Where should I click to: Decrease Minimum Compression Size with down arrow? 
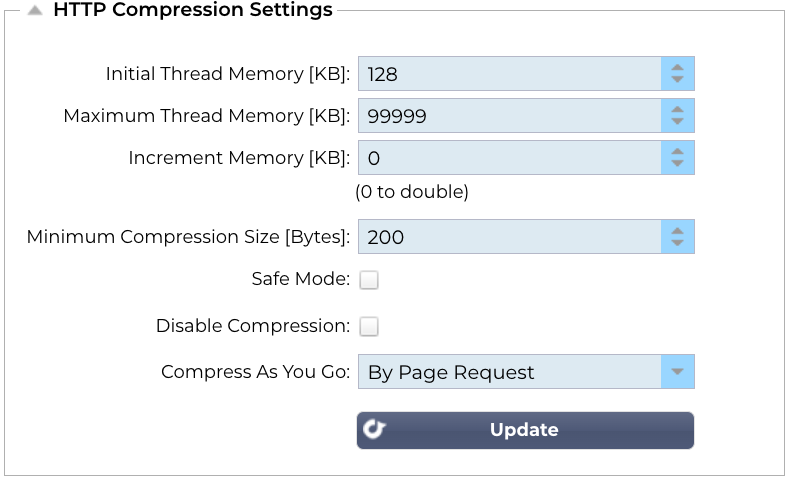[677, 243]
